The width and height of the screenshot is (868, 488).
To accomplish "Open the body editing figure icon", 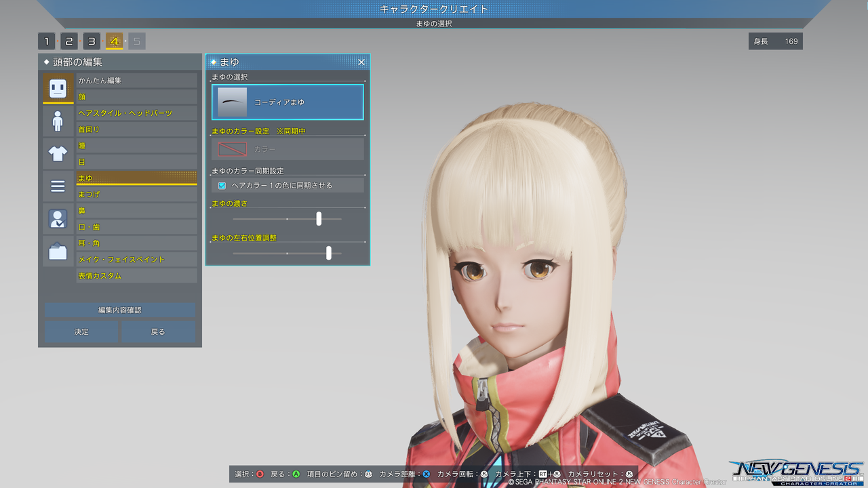I will (x=58, y=121).
